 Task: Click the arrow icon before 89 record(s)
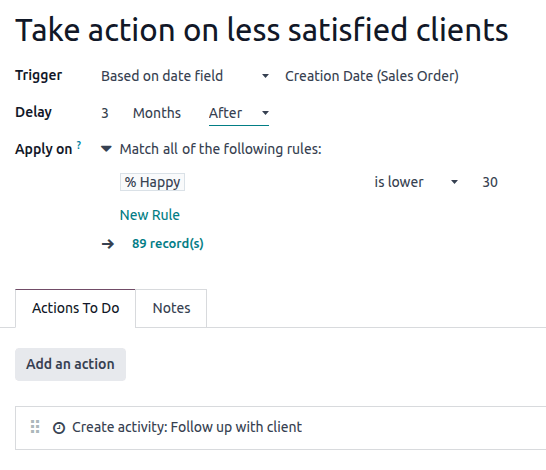108,244
